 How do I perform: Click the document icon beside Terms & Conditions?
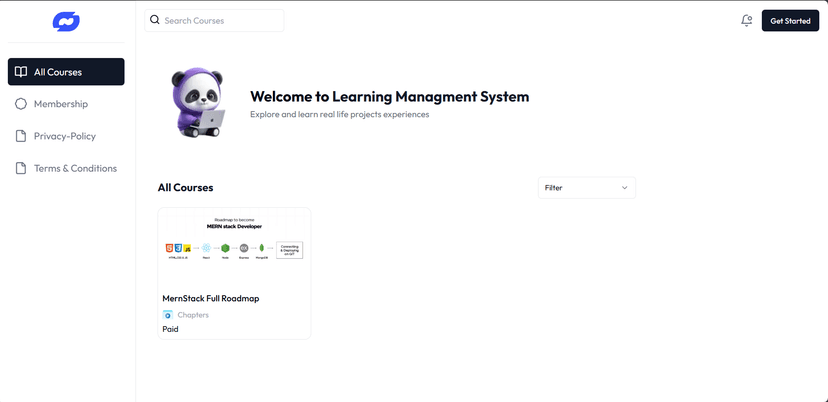[21, 169]
